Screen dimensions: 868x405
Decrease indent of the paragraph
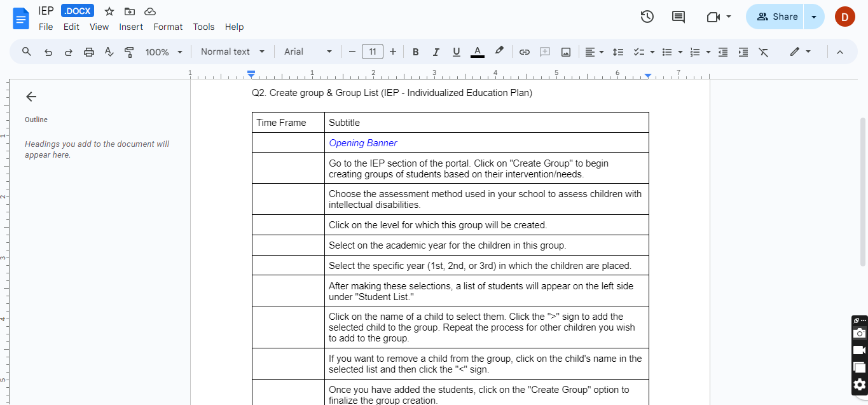click(x=723, y=52)
